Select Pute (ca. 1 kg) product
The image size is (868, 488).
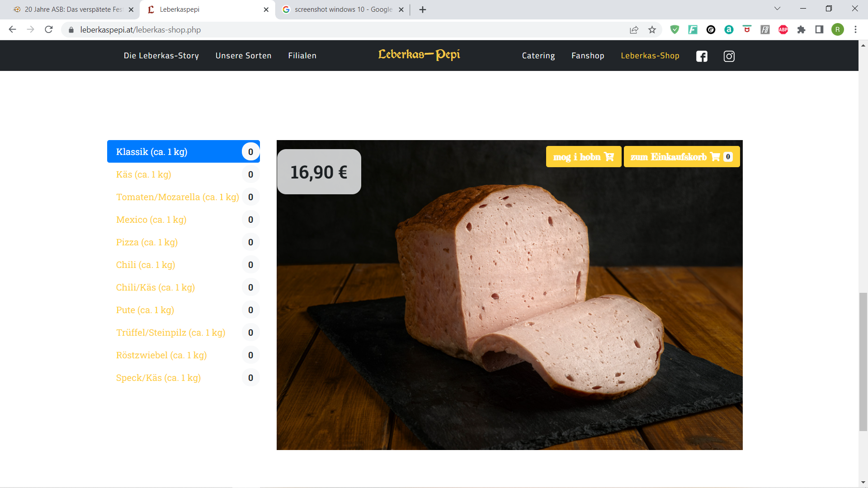pyautogui.click(x=184, y=310)
